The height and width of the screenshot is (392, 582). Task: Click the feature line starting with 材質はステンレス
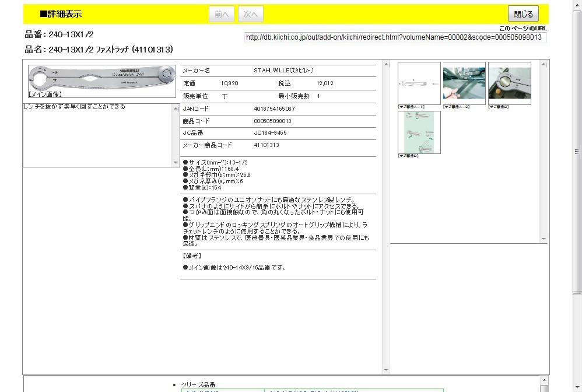[276, 240]
